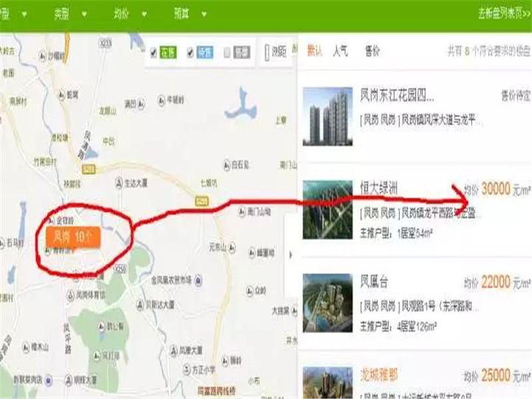532x399 pixels.
Task: Click the 凤富路跨线桥 map label
Action: pyautogui.click(x=217, y=391)
